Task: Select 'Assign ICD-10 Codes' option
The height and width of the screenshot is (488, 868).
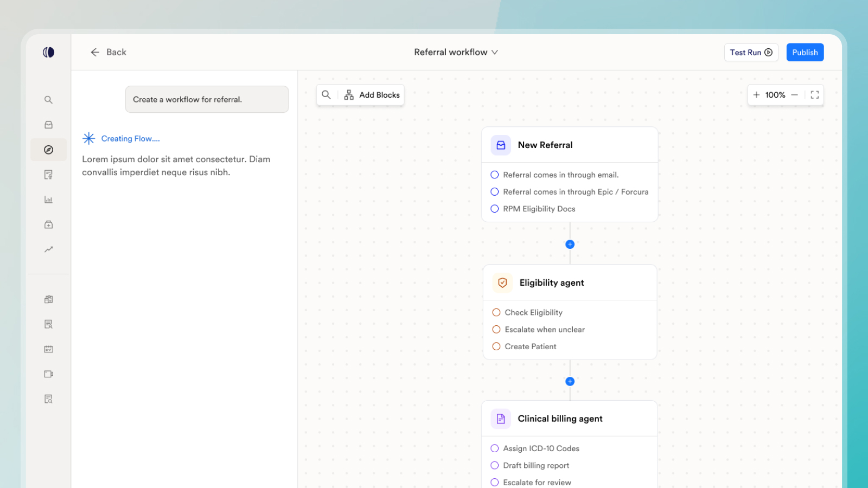Action: coord(535,448)
